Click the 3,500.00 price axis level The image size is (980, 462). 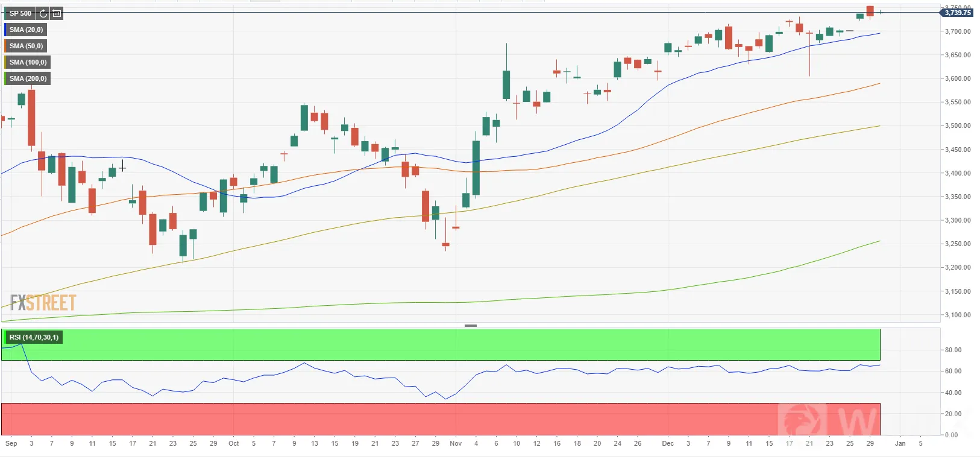tap(957, 126)
